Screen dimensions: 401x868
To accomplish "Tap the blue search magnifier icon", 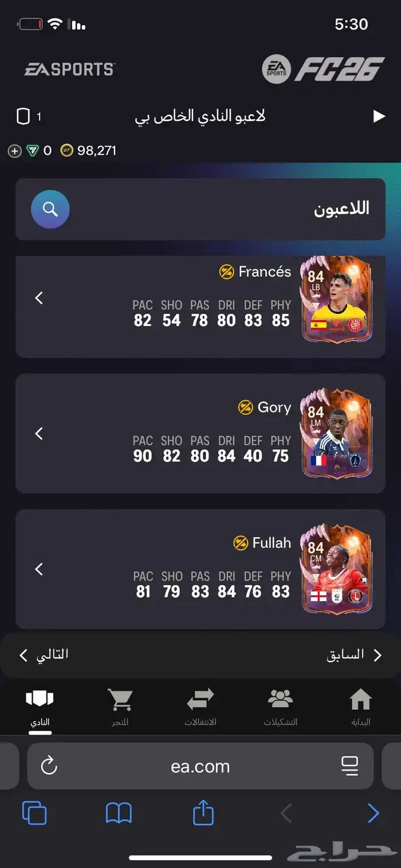I will pyautogui.click(x=50, y=210).
